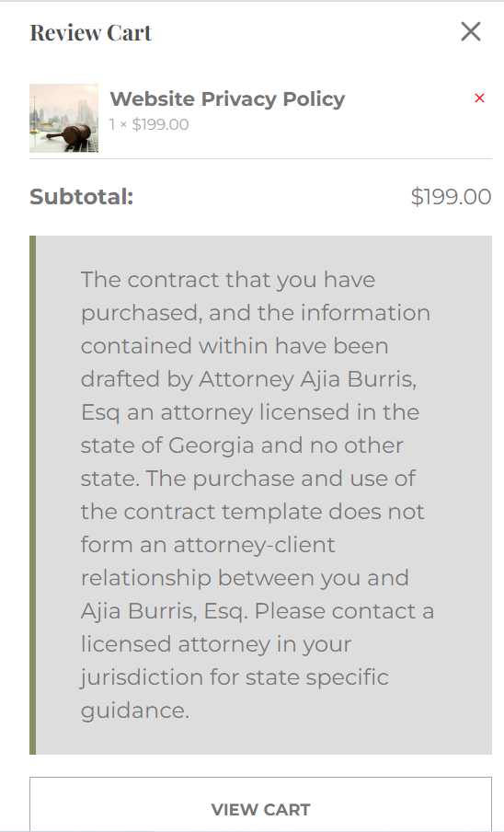The height and width of the screenshot is (832, 504).
Task: Click the View Cart button
Action: tap(261, 804)
